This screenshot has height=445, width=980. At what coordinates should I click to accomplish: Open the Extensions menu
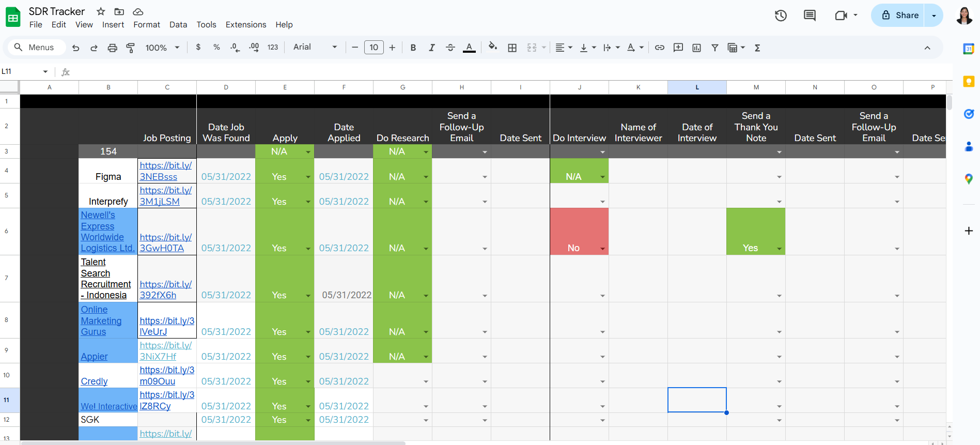pos(246,24)
